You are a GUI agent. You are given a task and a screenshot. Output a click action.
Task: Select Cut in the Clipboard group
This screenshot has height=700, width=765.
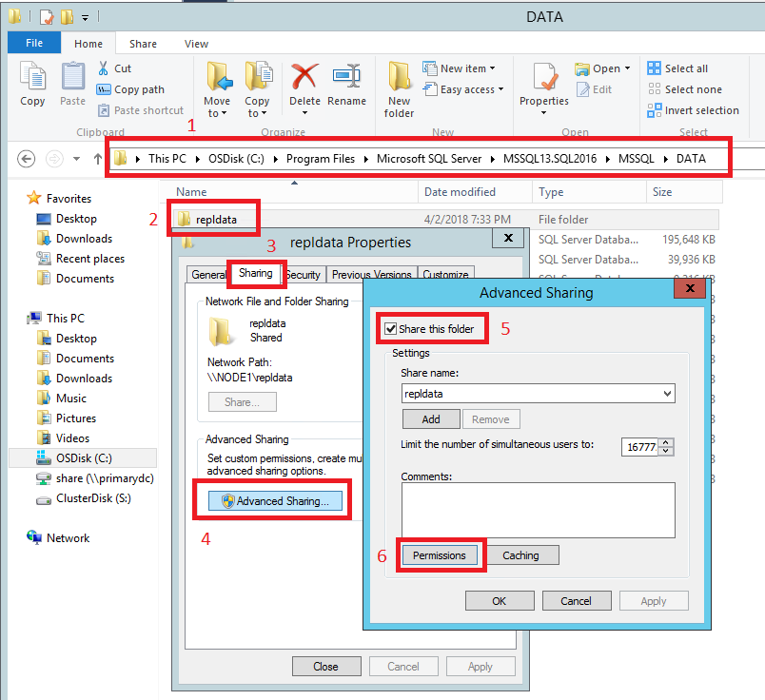(x=114, y=68)
